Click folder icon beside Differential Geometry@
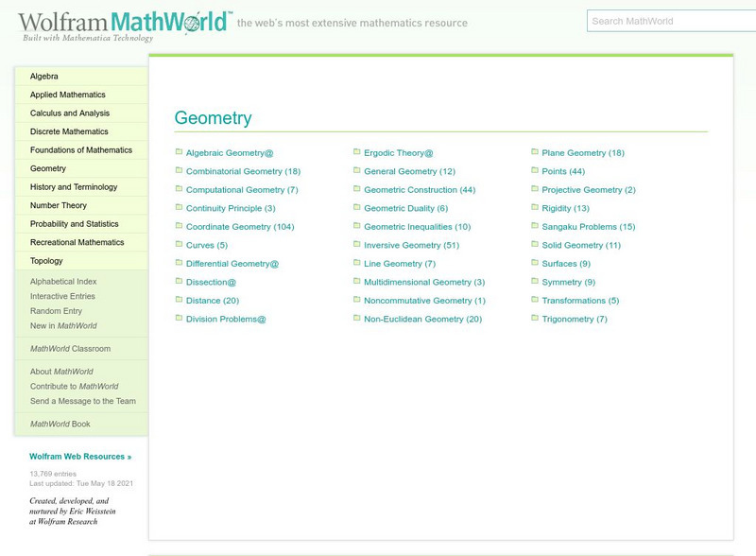The height and width of the screenshot is (556, 756). point(179,263)
